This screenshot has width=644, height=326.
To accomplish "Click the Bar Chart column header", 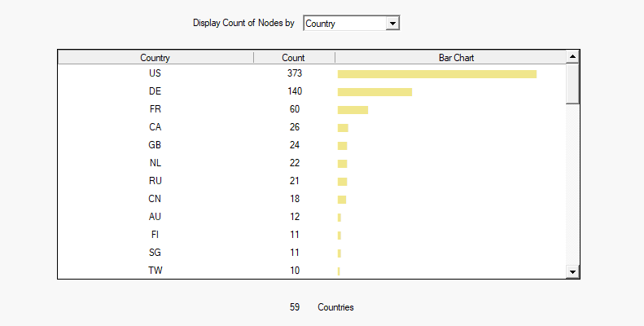I will pos(450,58).
